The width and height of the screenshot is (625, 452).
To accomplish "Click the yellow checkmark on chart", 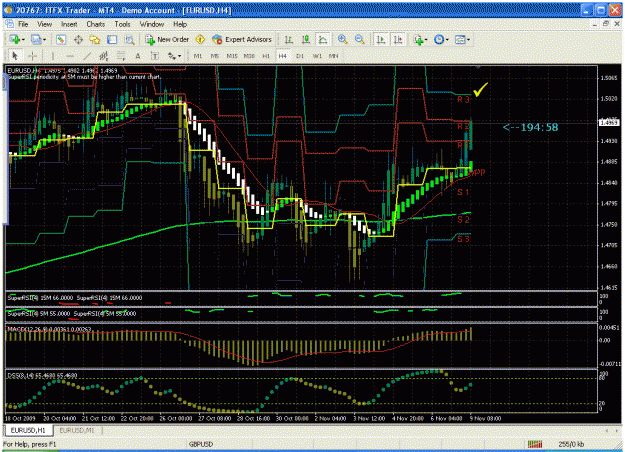I will click(481, 89).
